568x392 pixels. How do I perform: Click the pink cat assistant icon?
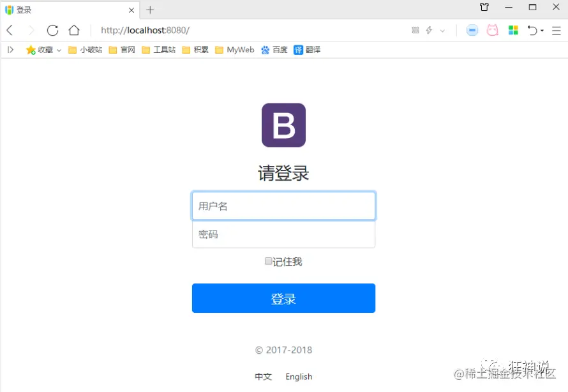click(493, 30)
